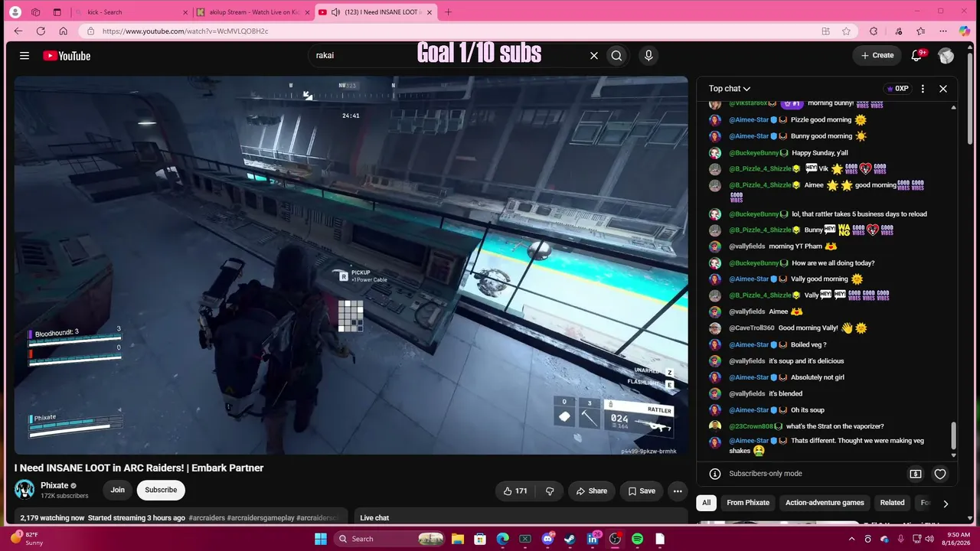Click the video player area
980x551 pixels.
point(351,265)
